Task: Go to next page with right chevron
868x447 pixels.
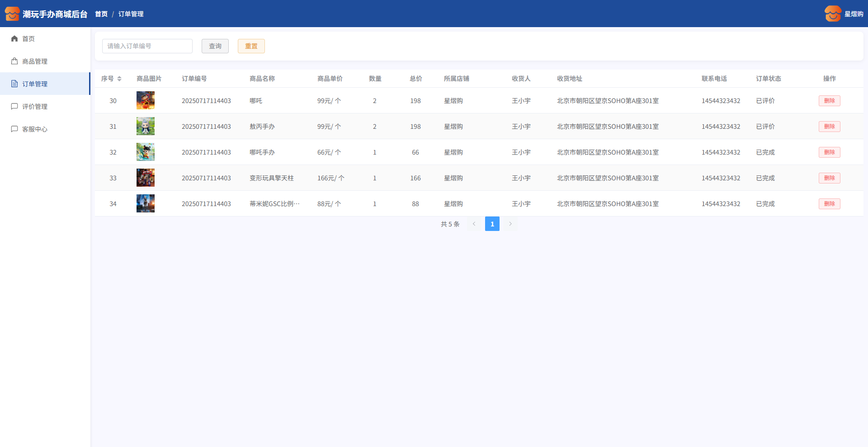Action: click(510, 224)
